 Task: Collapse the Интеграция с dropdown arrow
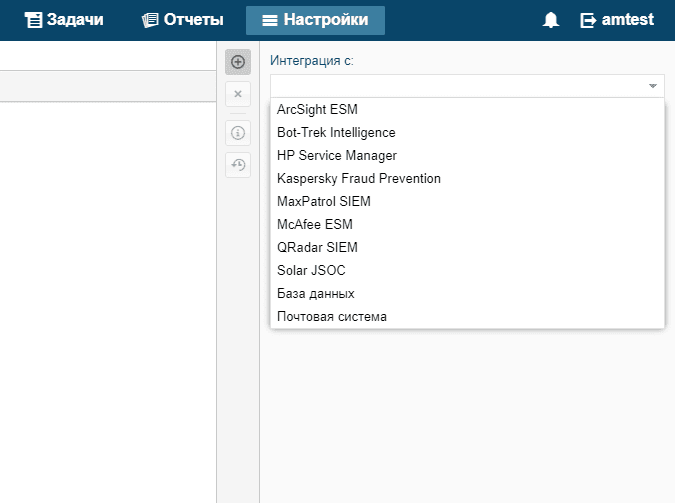(x=653, y=86)
